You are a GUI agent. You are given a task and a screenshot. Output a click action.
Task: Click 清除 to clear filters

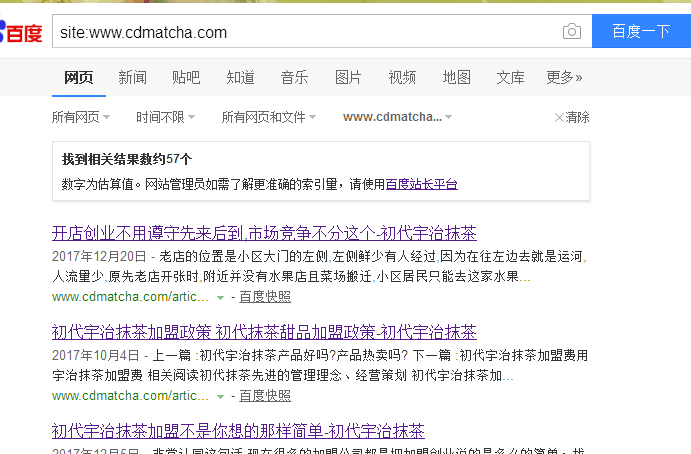coord(572,117)
